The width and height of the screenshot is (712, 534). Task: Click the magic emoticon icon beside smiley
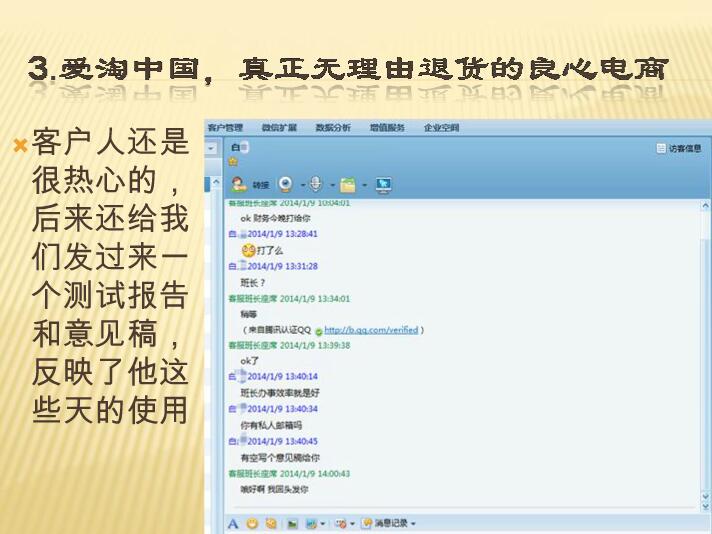coord(271,524)
